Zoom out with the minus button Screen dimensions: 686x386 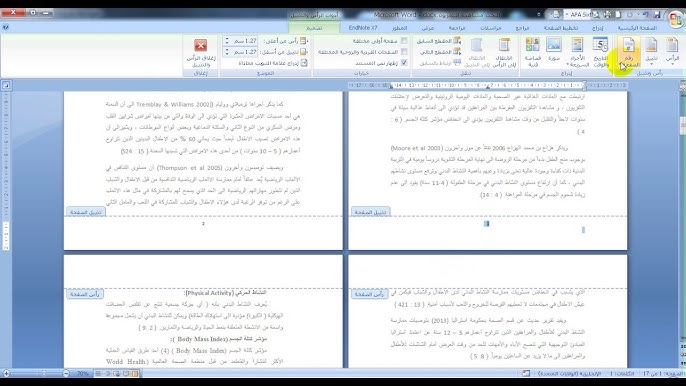[66, 373]
